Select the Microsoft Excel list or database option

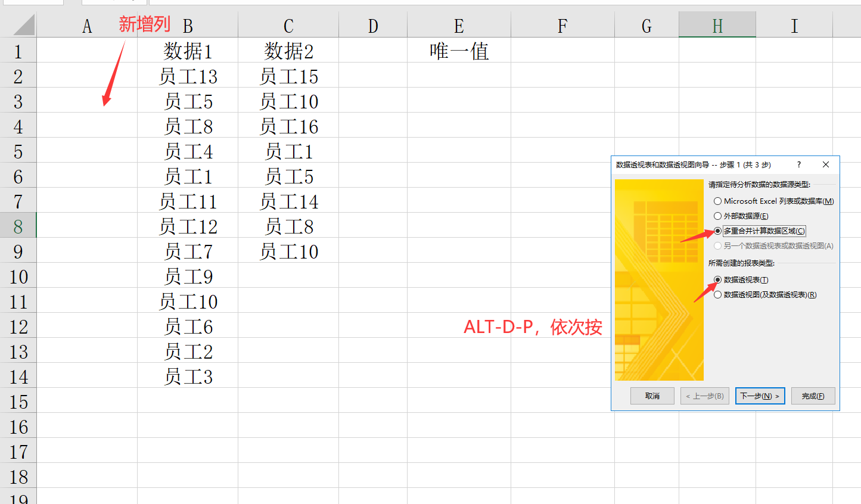[774, 201]
